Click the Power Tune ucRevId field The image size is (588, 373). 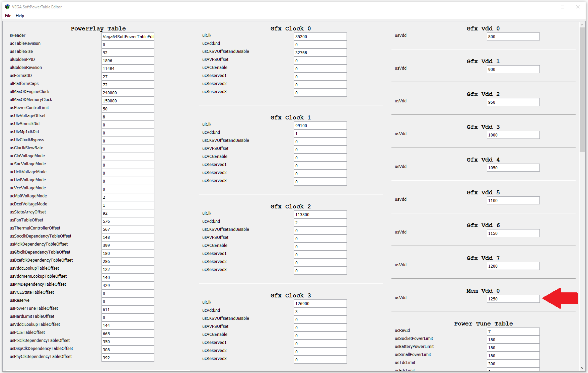click(513, 332)
